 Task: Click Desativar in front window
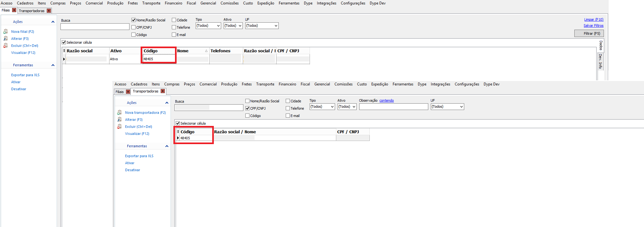coord(132,170)
